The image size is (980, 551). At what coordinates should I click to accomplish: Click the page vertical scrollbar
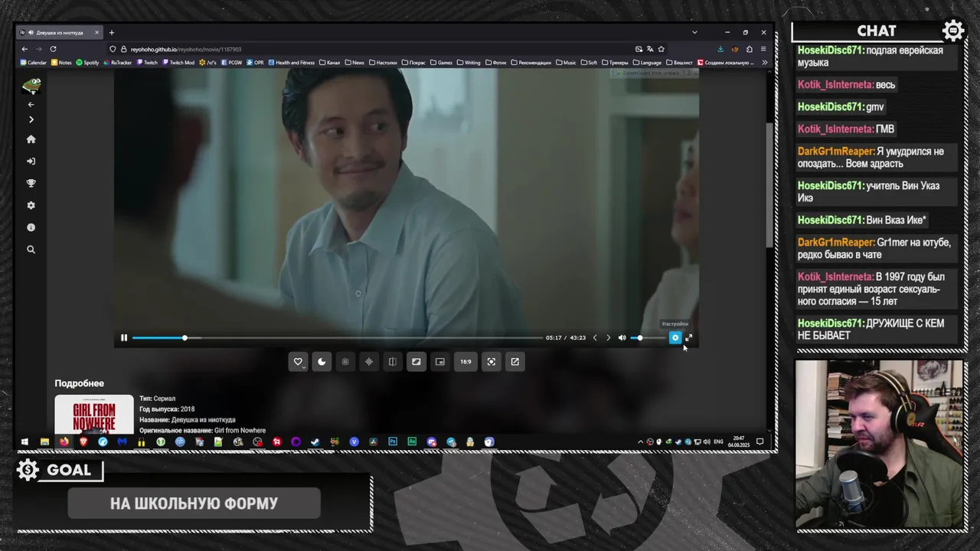tap(769, 184)
